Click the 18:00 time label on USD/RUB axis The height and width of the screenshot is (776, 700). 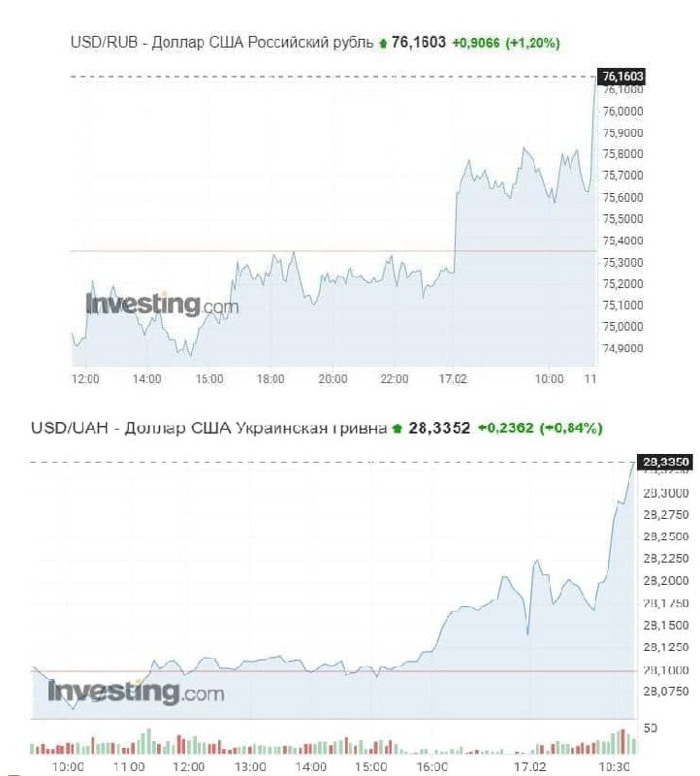pos(270,377)
